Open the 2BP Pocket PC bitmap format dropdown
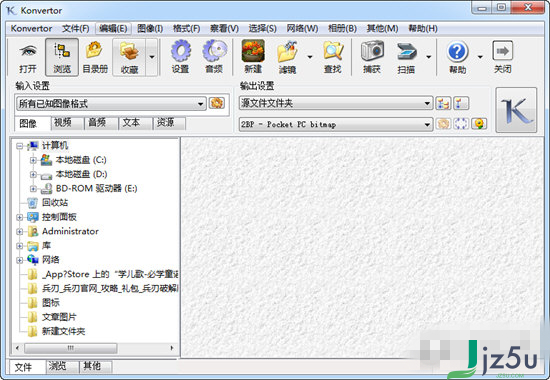550x380 pixels. 336,124
